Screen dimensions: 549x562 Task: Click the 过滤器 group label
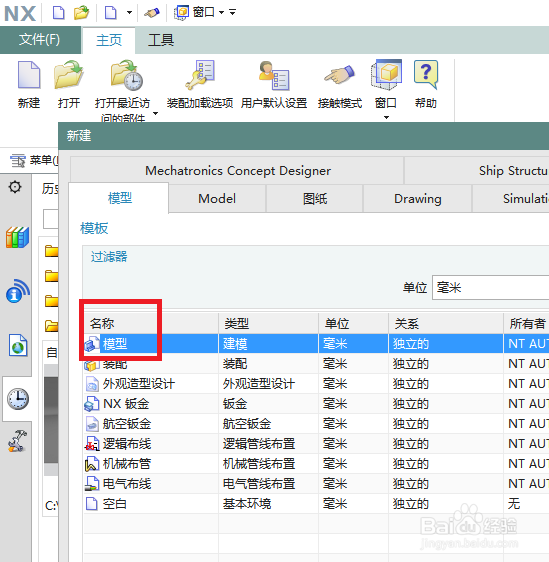click(x=109, y=257)
